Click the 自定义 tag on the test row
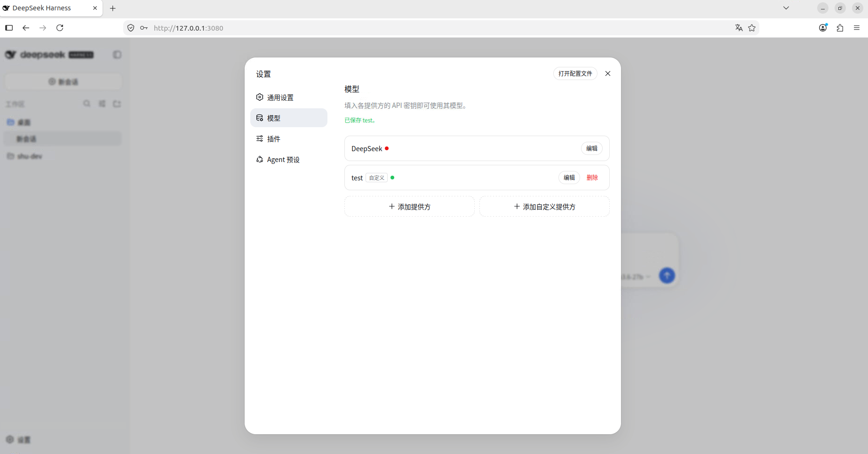The image size is (868, 454). (377, 178)
